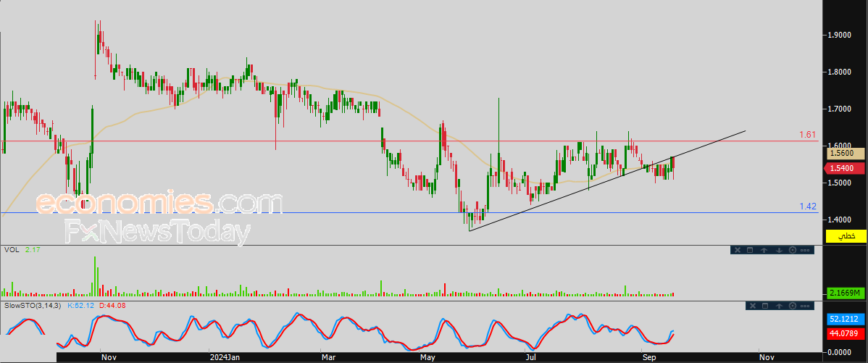The width and height of the screenshot is (868, 363).
Task: Click the economies.com watermark link
Action: pyautogui.click(x=159, y=204)
